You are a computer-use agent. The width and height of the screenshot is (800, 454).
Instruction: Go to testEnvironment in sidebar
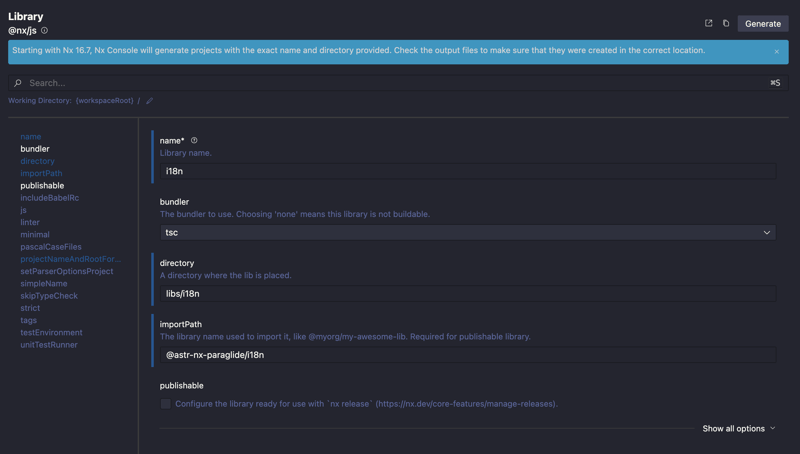pos(52,333)
